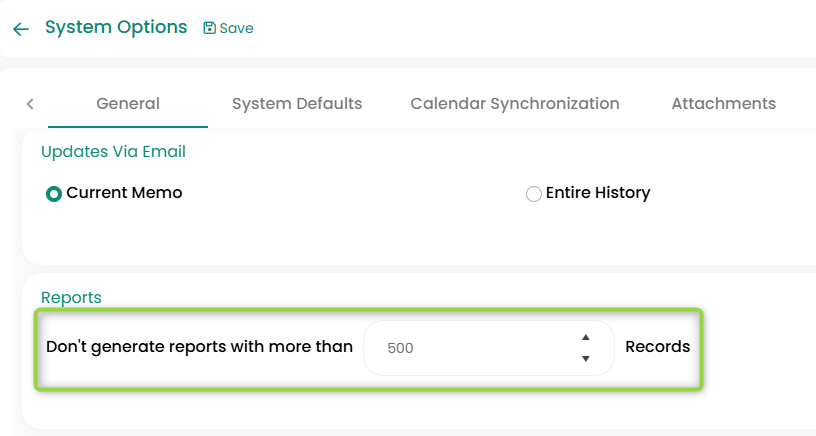Open the Attachments tab

point(724,104)
